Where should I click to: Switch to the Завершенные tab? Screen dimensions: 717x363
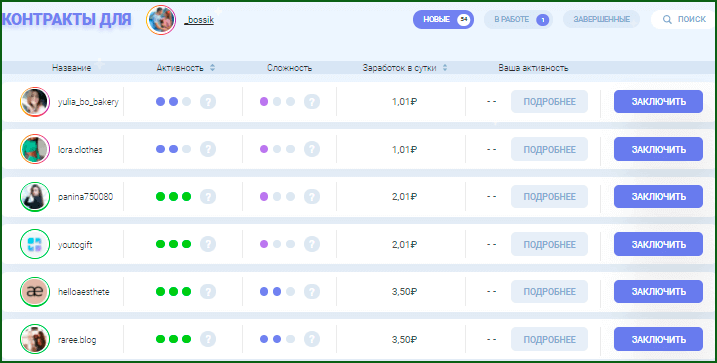coord(601,20)
